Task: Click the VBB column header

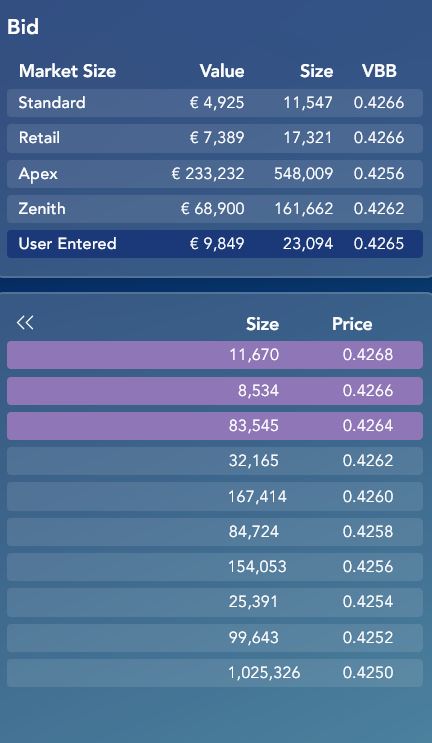Action: (379, 72)
